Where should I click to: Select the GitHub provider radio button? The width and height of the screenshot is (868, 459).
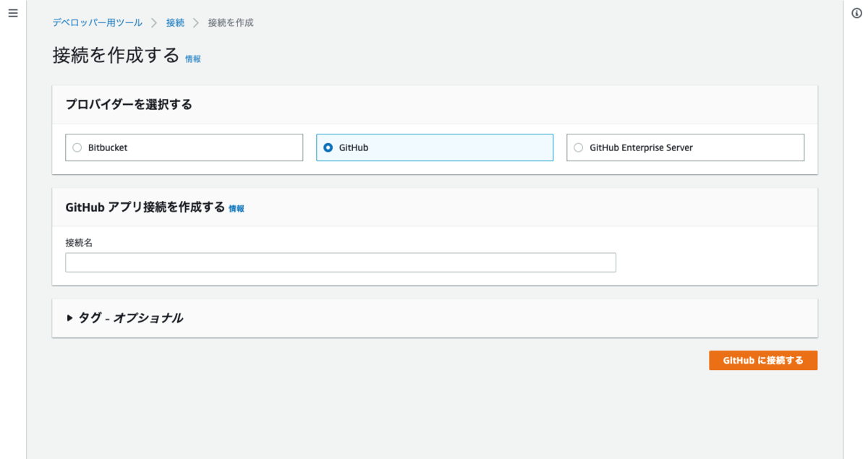(x=328, y=147)
